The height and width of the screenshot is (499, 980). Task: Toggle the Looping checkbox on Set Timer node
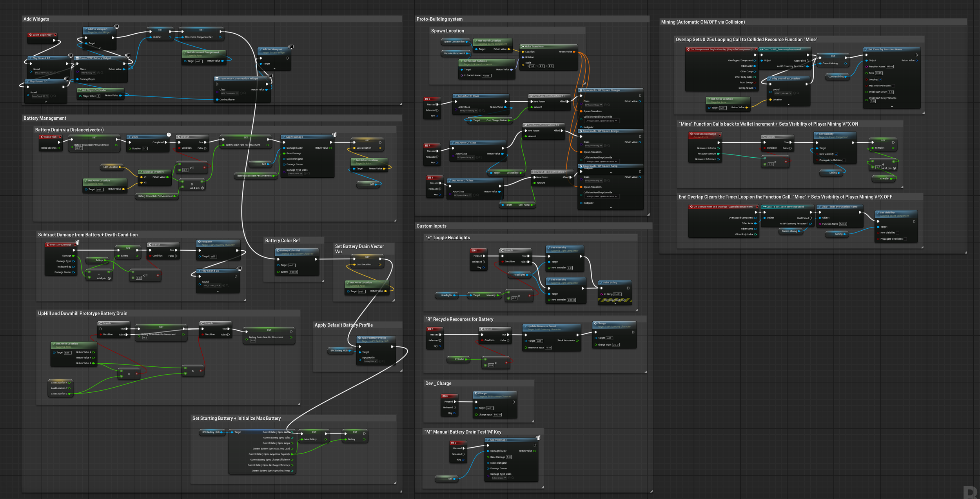(x=880, y=80)
